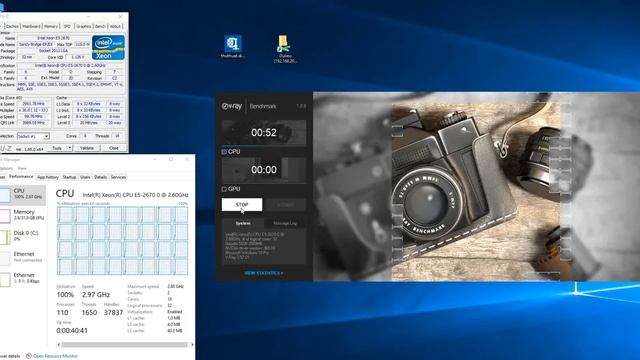Switch to App history tab in Task Manager
The width and height of the screenshot is (640, 360).
(48, 177)
